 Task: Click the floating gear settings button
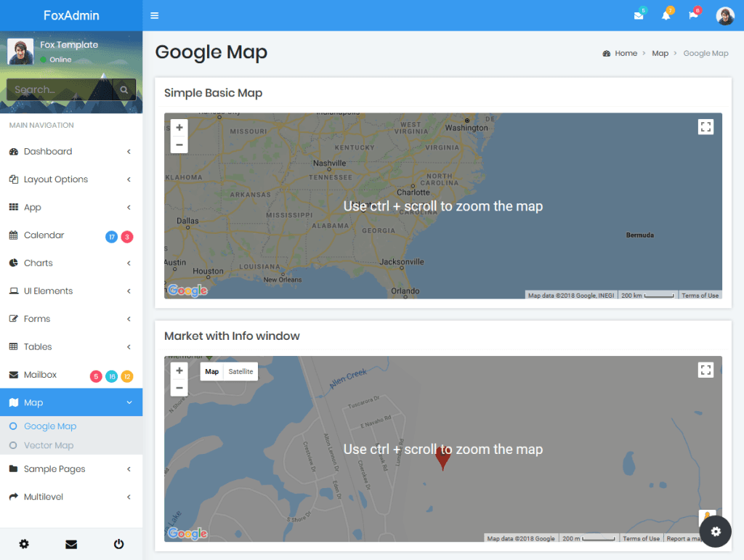point(716,532)
